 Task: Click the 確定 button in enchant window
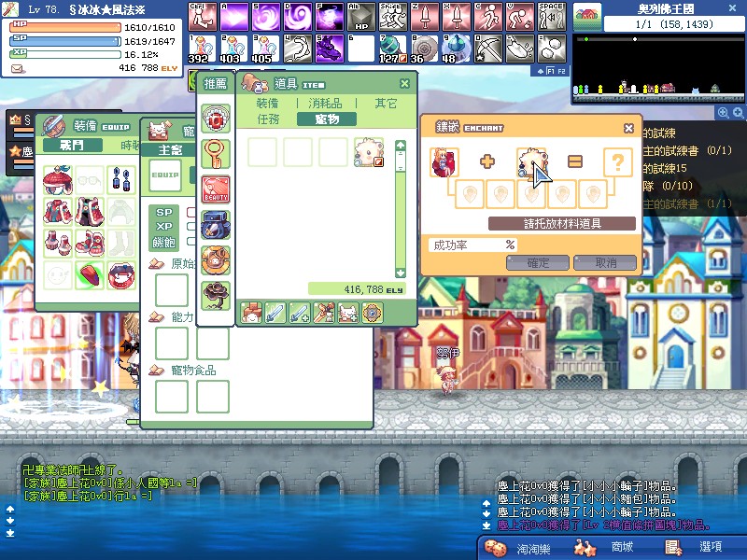[538, 263]
